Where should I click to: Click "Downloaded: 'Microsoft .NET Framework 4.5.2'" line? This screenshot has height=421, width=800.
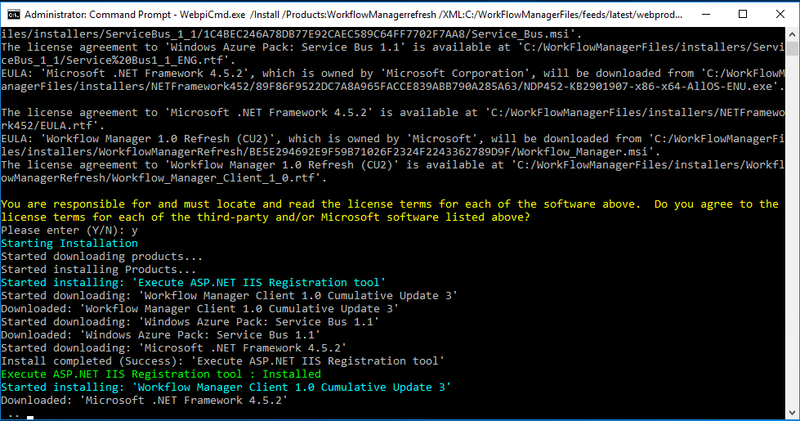point(144,401)
